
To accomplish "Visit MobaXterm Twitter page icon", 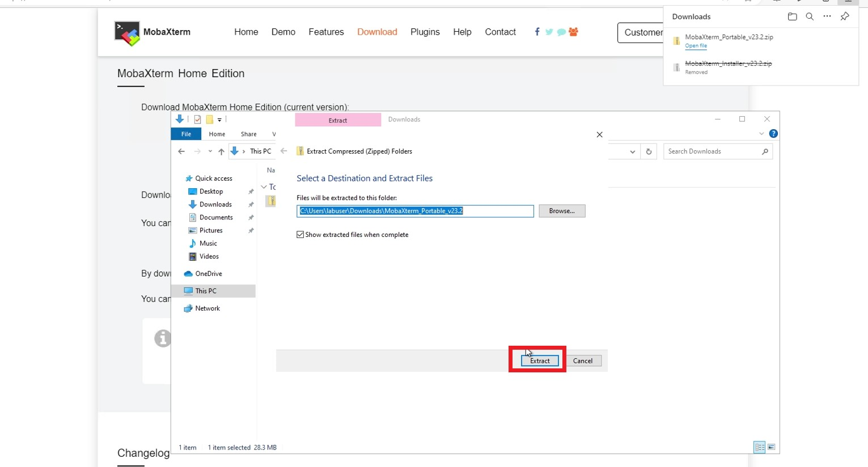I will point(549,32).
